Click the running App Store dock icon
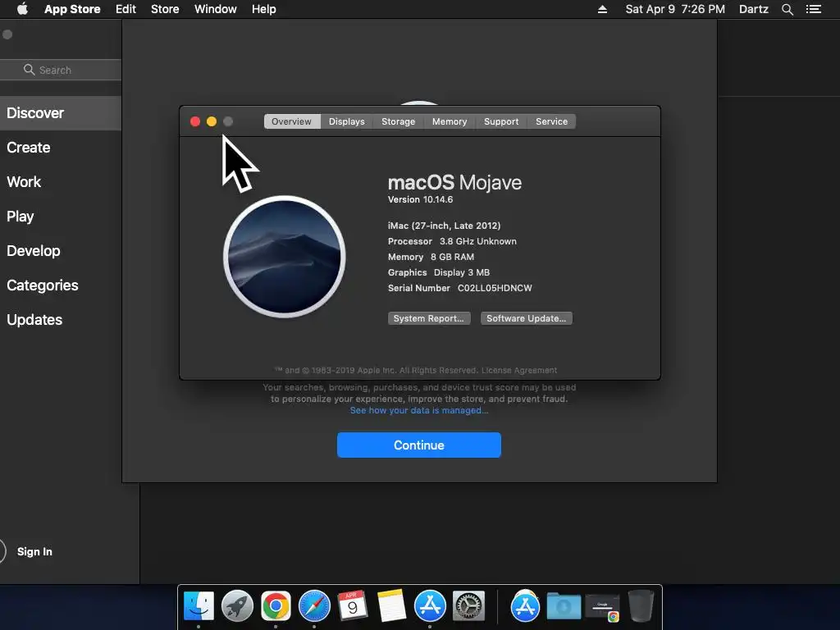840x630 pixels. pyautogui.click(x=430, y=606)
